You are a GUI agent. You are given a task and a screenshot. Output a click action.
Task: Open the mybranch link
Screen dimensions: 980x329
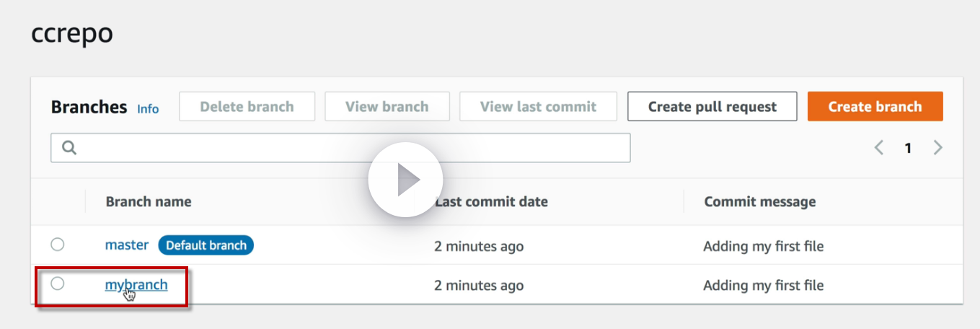tap(136, 284)
